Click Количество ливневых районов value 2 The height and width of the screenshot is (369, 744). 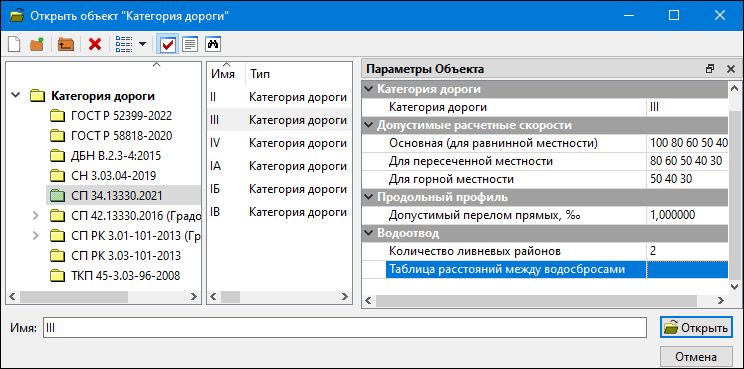point(687,251)
